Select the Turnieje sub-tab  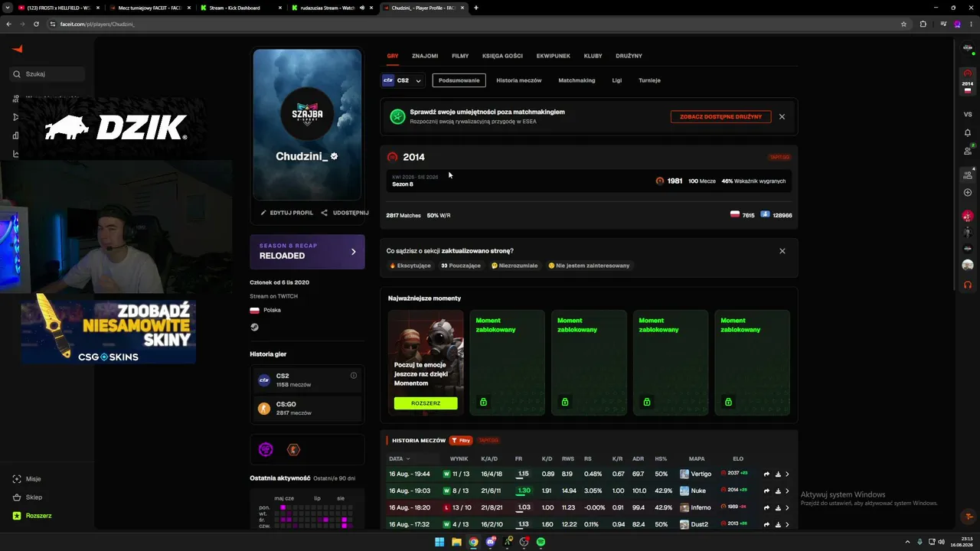pos(649,80)
